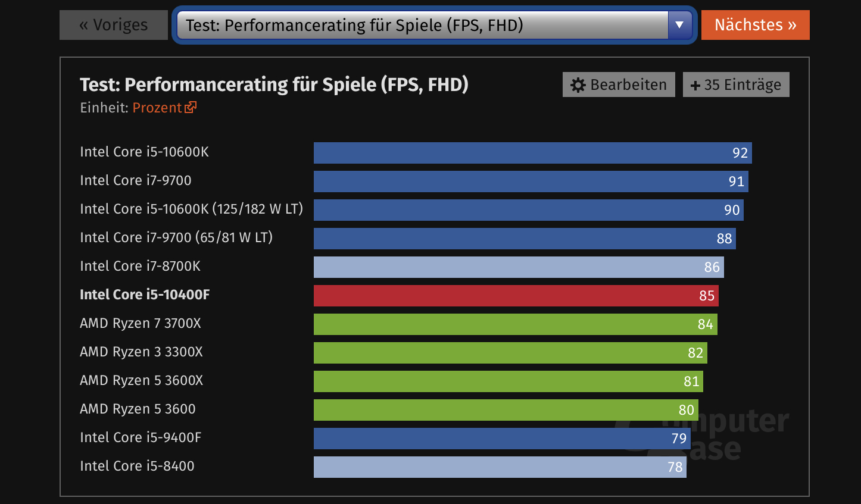
Task: Click the chart title Performancerating für Spiele
Action: [274, 84]
